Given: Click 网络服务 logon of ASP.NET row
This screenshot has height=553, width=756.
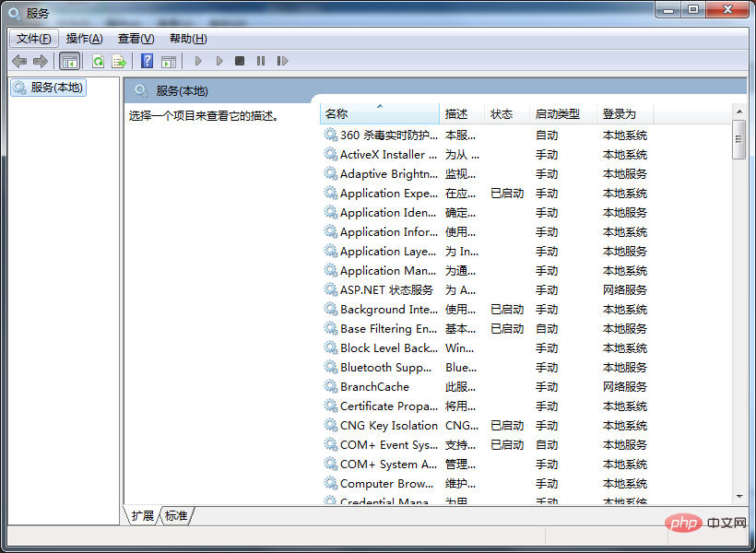Looking at the screenshot, I should [625, 289].
